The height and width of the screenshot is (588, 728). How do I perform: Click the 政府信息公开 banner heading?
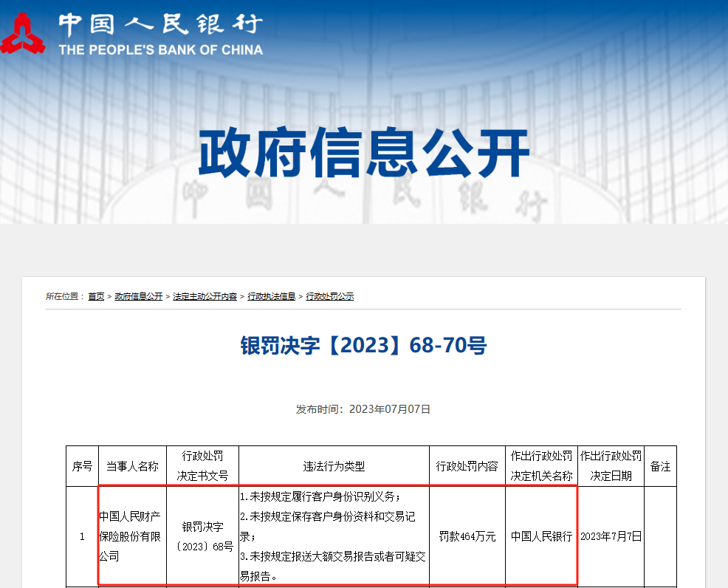point(364,153)
